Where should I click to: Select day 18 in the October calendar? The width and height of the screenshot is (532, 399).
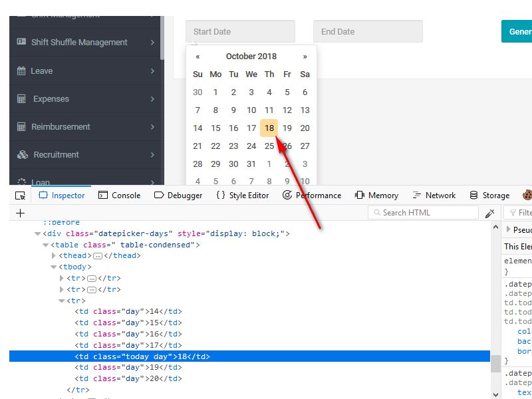pos(269,128)
